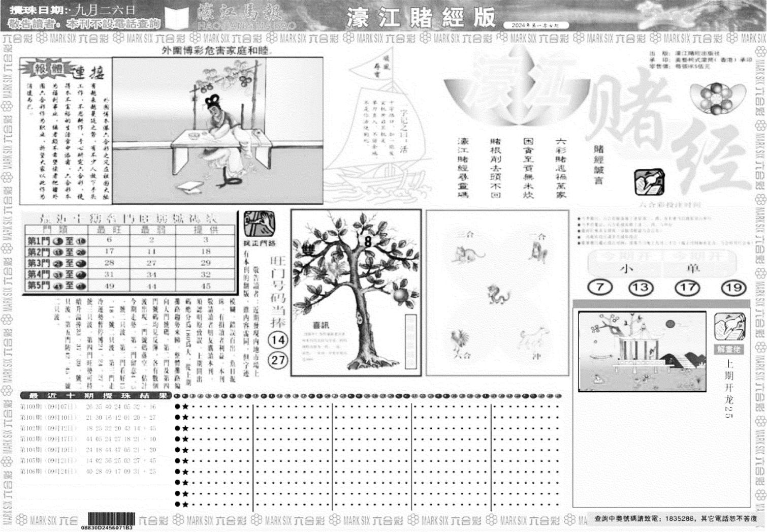Click the star in the last dotted row
Image resolution: width=767 pixels, height=532 pixels.
coord(185,505)
